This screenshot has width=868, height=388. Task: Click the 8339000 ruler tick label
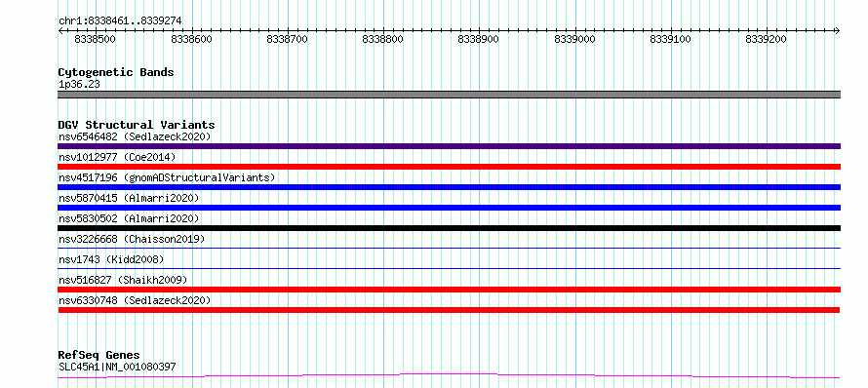tap(574, 39)
